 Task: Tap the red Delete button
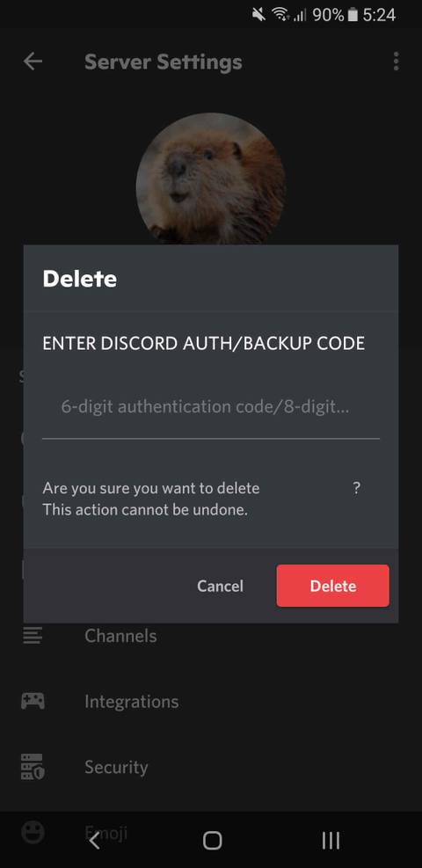pos(332,586)
